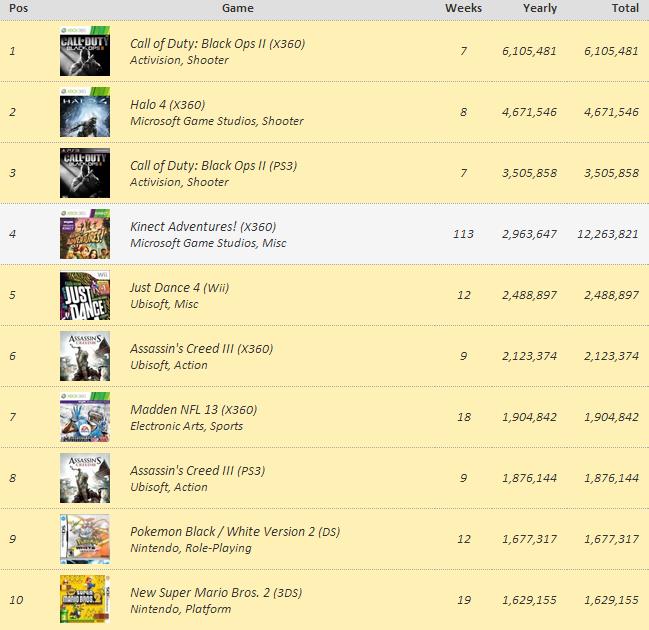Select total value 12,263,821
The image size is (649, 630).
608,234
